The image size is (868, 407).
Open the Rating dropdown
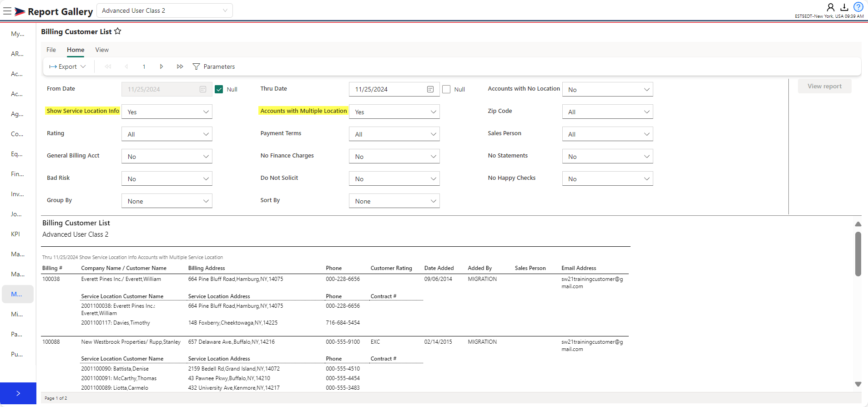click(x=167, y=134)
